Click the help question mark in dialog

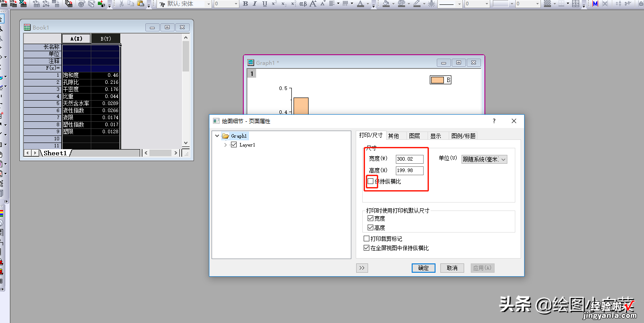494,121
